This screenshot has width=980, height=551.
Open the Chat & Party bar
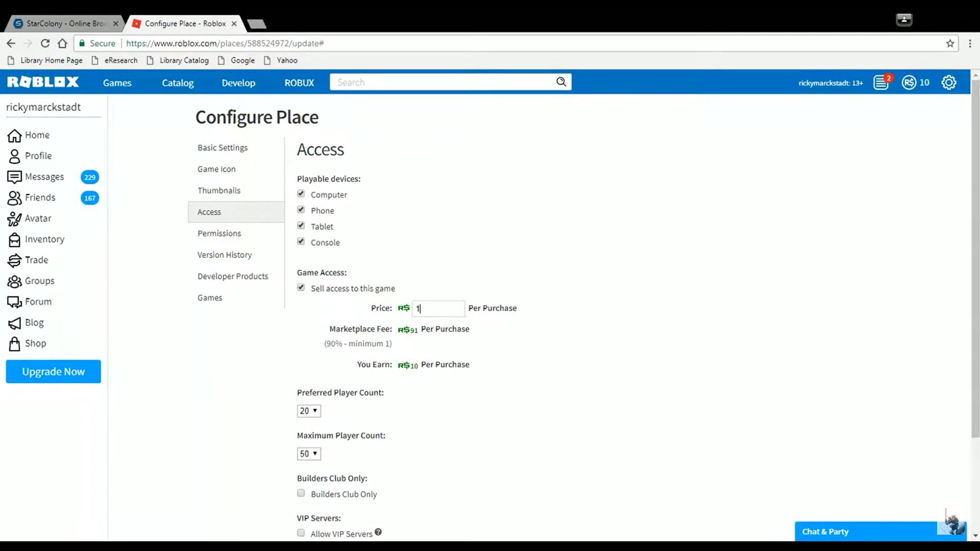pyautogui.click(x=880, y=532)
